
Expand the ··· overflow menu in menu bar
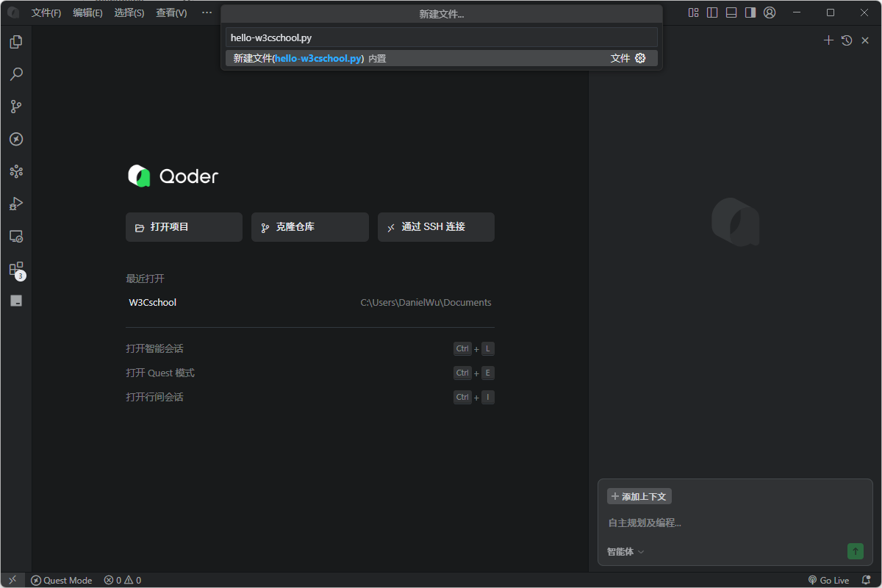click(x=207, y=12)
